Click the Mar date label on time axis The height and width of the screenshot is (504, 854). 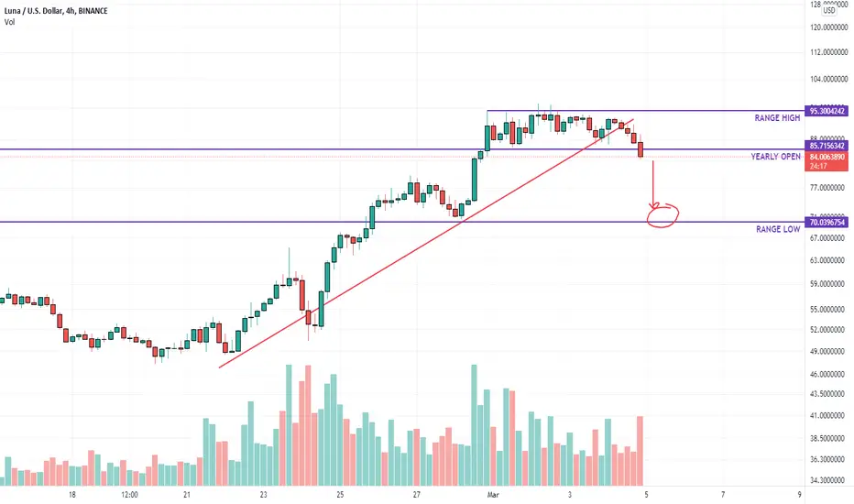coord(493,495)
